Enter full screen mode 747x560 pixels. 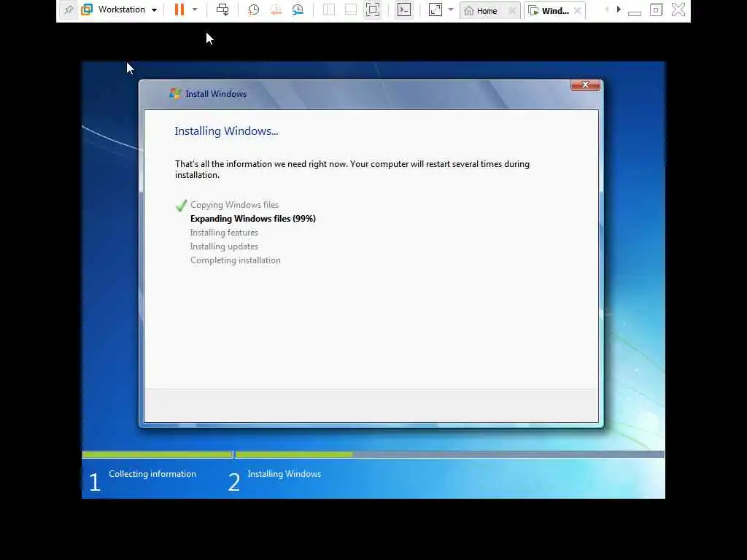click(373, 9)
